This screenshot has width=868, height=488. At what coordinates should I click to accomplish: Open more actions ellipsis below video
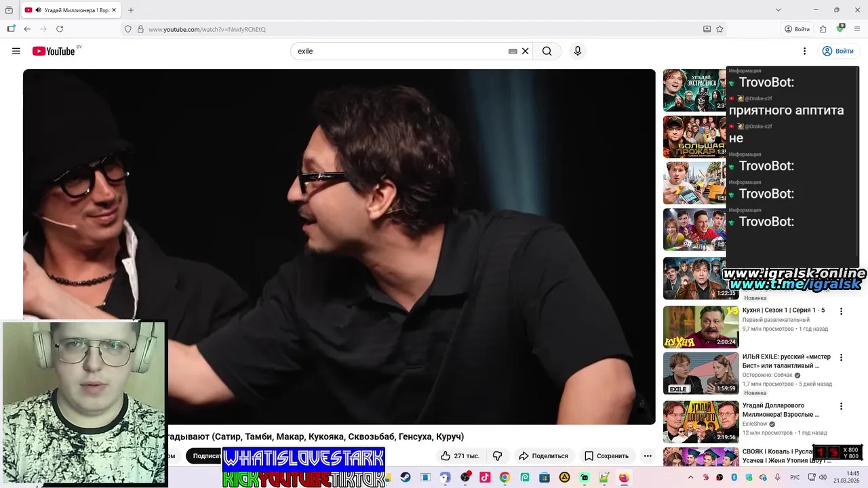coord(648,456)
